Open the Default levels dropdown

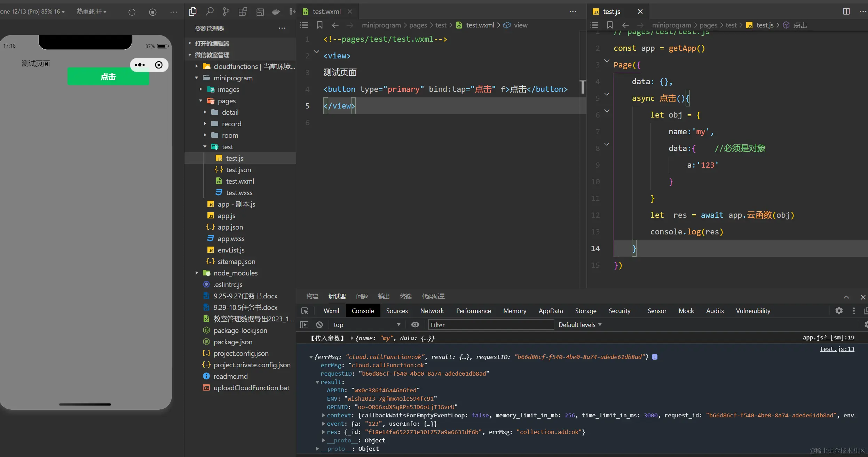click(579, 324)
